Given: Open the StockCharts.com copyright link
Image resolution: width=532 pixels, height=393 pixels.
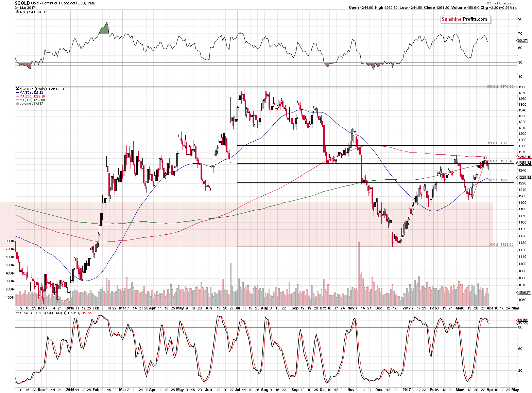Looking at the screenshot, I should [x=502, y=3].
